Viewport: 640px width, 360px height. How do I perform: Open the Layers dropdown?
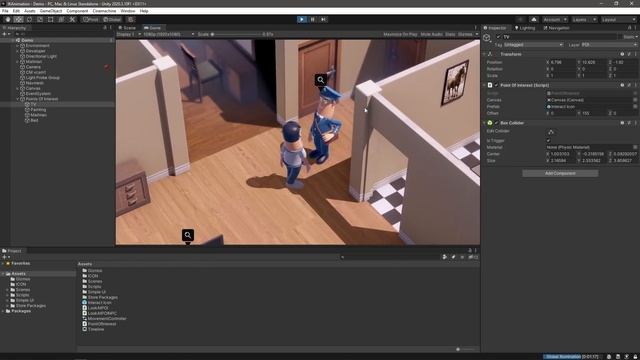[x=584, y=19]
